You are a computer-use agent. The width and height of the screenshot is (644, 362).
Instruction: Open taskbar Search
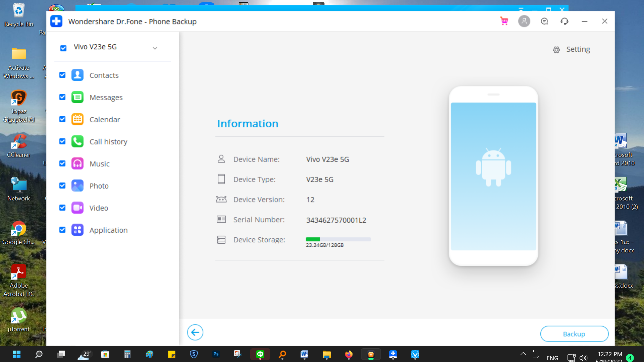(x=39, y=354)
